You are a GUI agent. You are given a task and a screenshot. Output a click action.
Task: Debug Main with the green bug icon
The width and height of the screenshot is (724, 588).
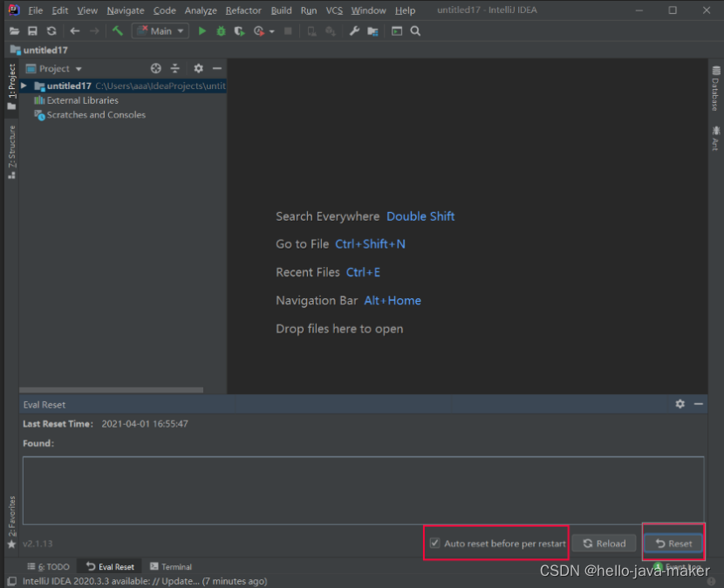pos(221,31)
